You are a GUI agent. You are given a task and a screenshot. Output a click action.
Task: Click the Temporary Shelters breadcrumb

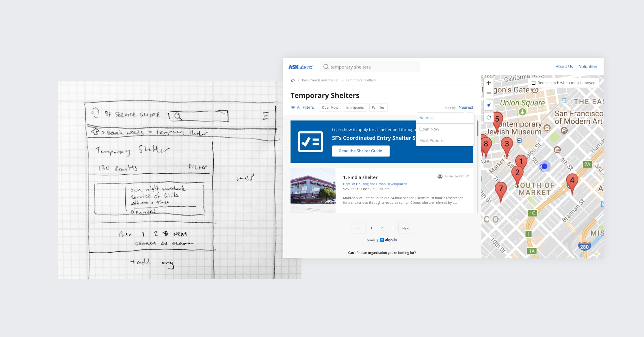(x=360, y=80)
